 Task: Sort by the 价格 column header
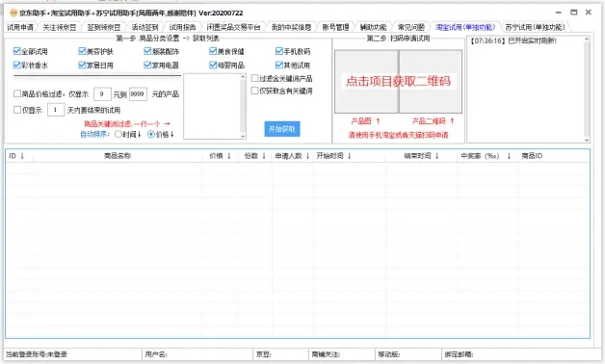coord(220,156)
